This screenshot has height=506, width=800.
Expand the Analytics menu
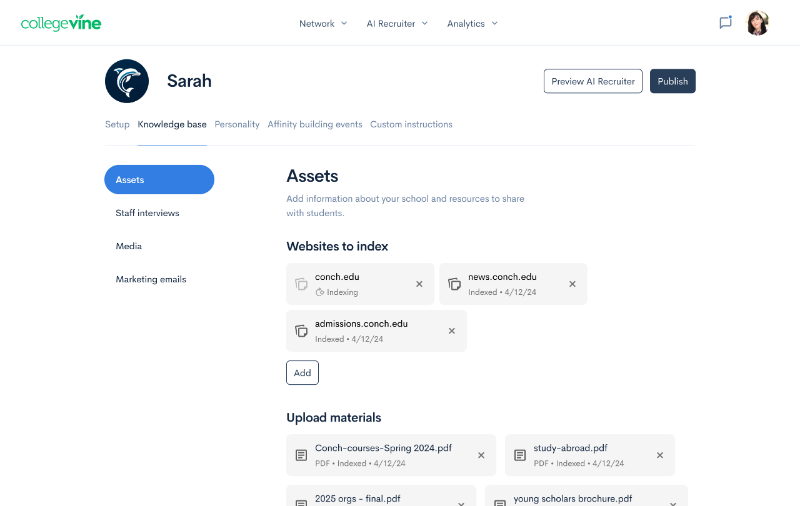[x=472, y=23]
